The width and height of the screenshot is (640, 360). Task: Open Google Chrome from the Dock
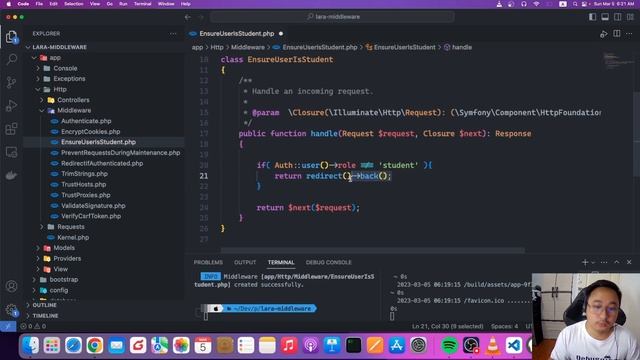coord(94,346)
